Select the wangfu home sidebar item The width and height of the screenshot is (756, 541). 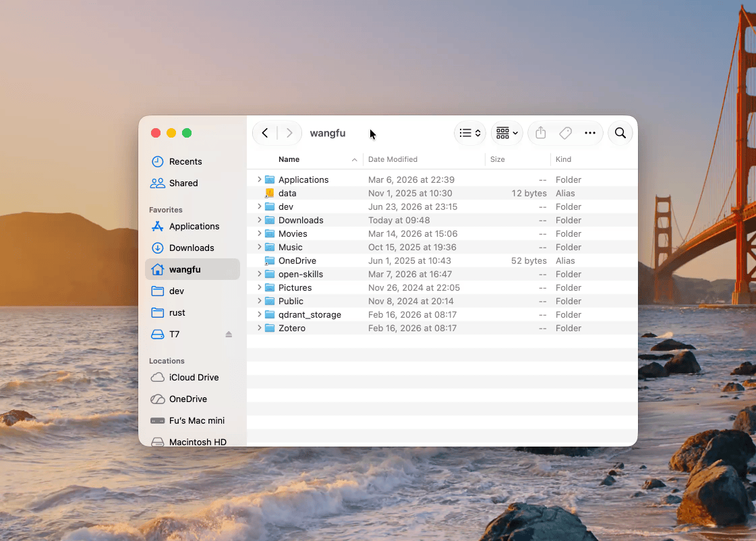[x=192, y=270]
